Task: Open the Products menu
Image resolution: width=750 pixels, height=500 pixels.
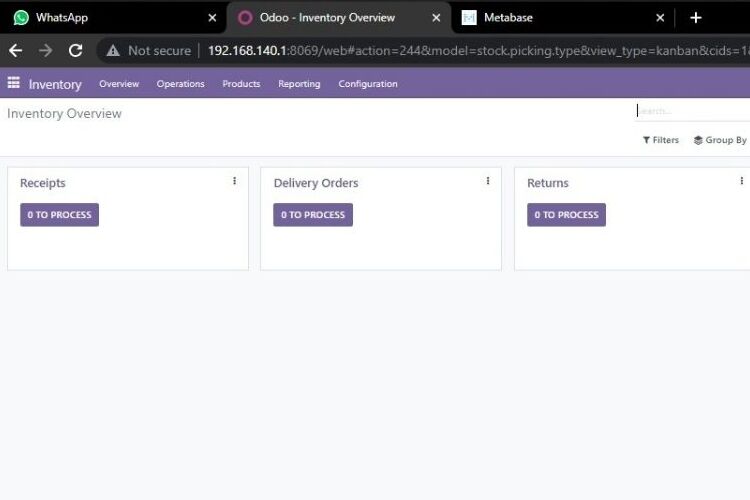Action: (241, 84)
